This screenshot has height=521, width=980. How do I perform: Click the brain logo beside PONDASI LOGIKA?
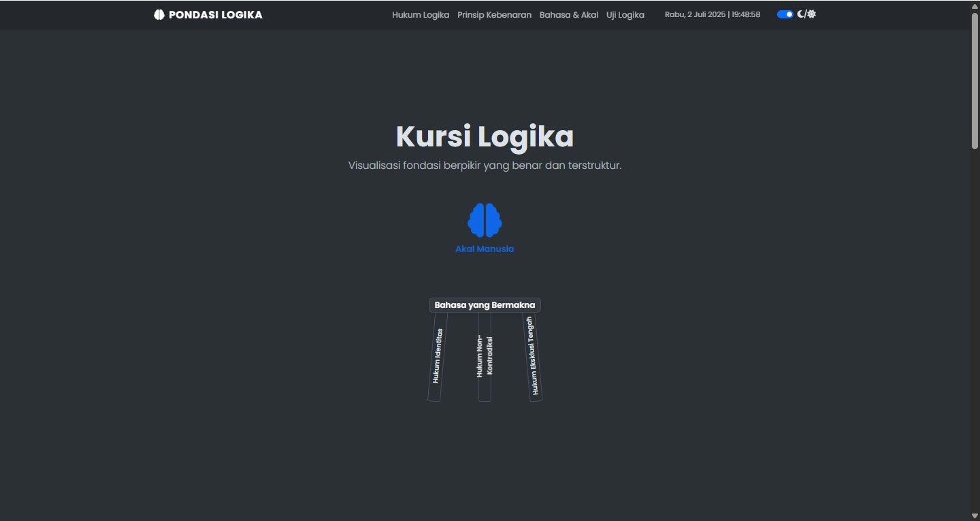[x=159, y=14]
